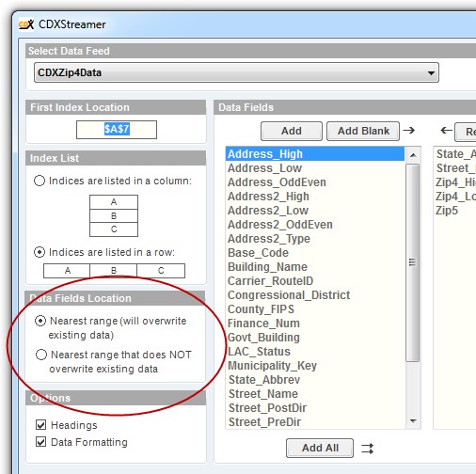
Task: Select Address_Low in the fields list
Action: (x=315, y=168)
